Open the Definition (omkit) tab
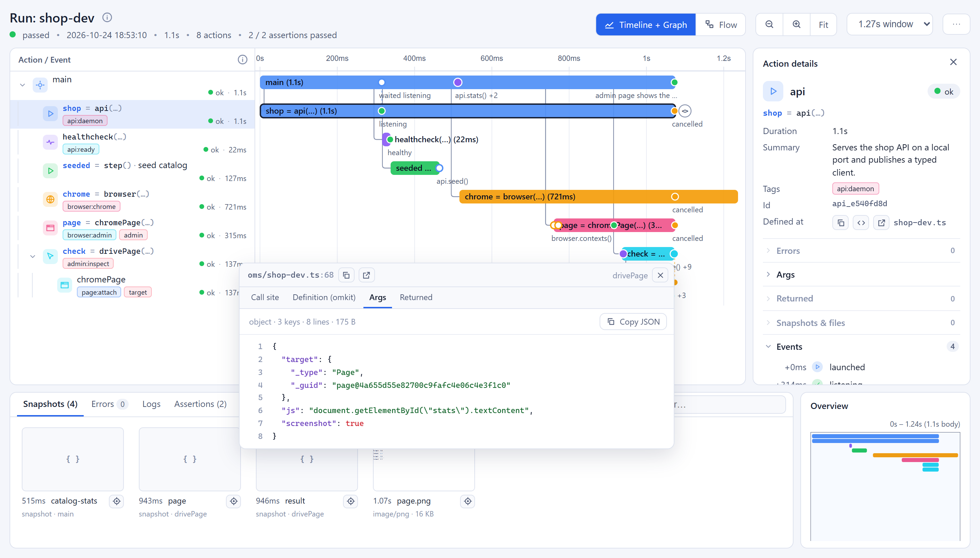The image size is (980, 558). pyautogui.click(x=324, y=297)
